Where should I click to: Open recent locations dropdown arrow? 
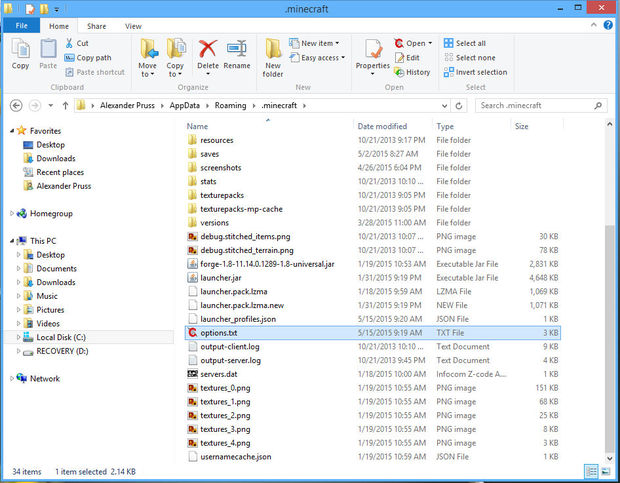point(51,106)
